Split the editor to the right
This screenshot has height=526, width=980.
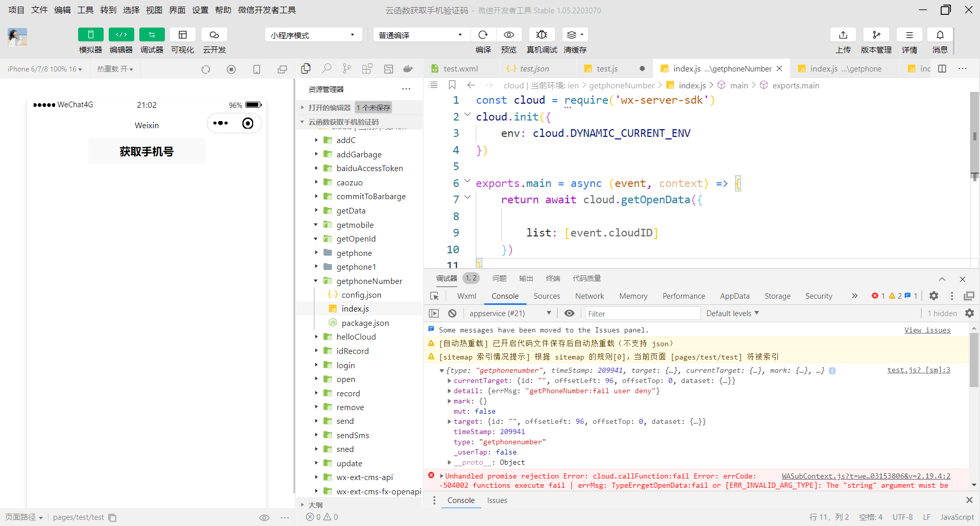pyautogui.click(x=942, y=68)
